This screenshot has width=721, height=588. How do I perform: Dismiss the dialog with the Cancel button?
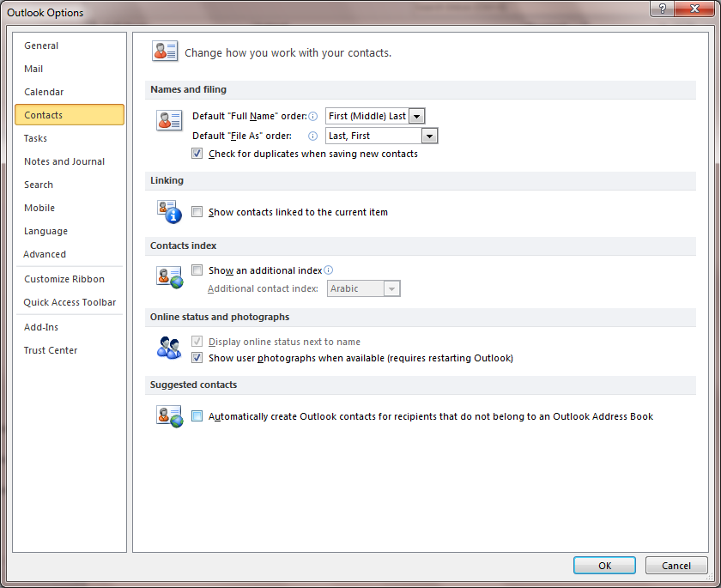click(676, 565)
